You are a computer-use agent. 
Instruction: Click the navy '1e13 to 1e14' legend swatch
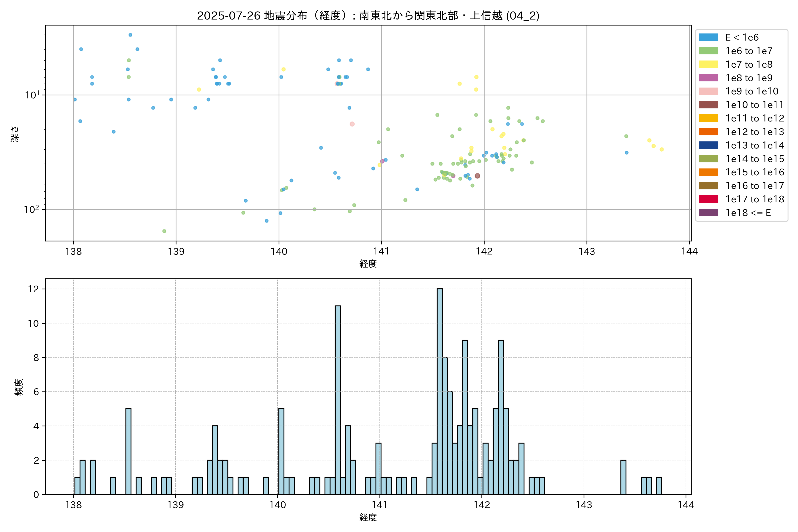tap(708, 145)
